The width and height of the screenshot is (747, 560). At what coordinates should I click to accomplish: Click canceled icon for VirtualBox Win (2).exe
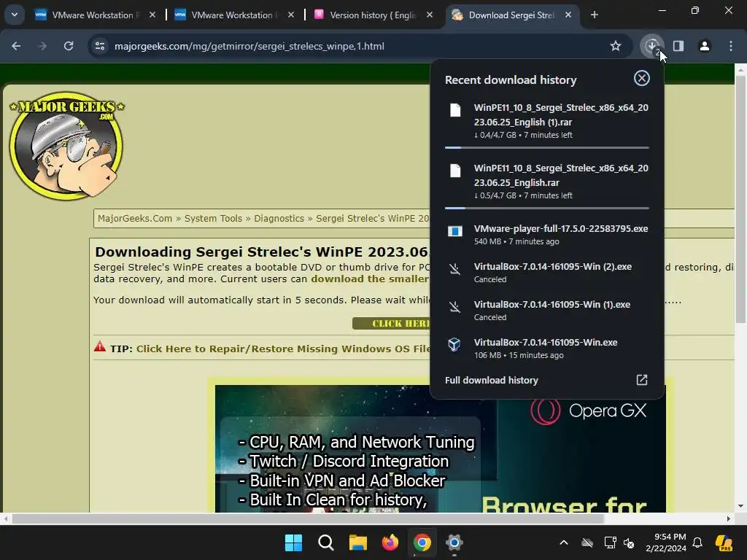455,270
